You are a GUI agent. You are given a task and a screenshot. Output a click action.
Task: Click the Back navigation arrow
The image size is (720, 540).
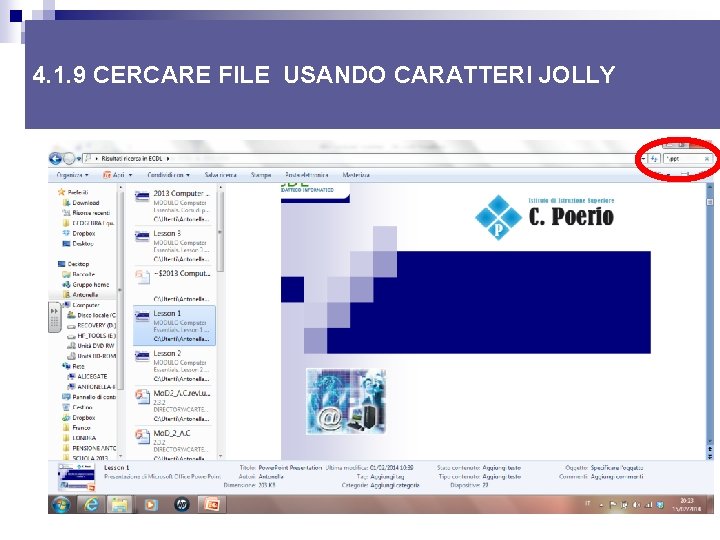(x=56, y=159)
